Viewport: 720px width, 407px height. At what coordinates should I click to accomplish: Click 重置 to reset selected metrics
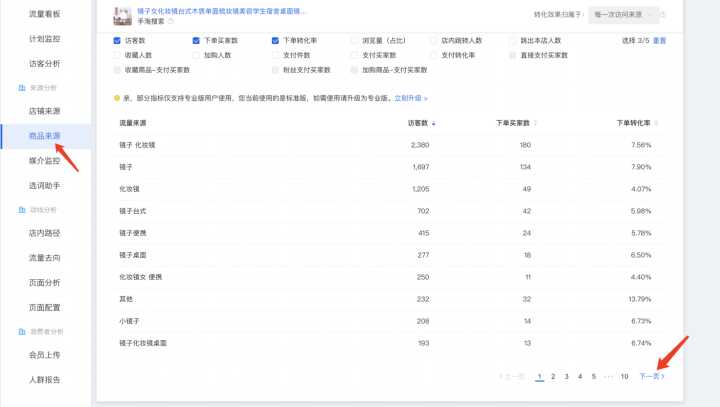coord(659,41)
